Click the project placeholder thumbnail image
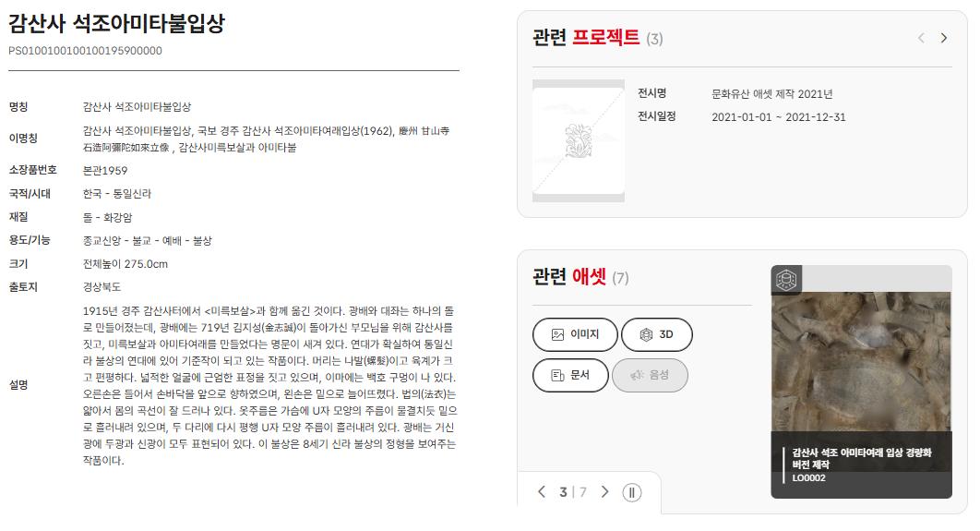980x531 pixels. tap(578, 140)
